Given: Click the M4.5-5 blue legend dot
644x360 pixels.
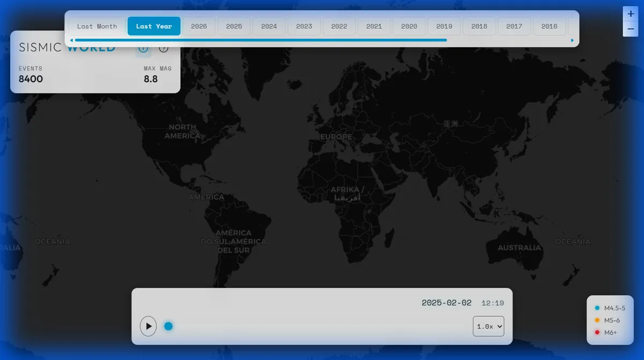Looking at the screenshot, I should click(597, 308).
